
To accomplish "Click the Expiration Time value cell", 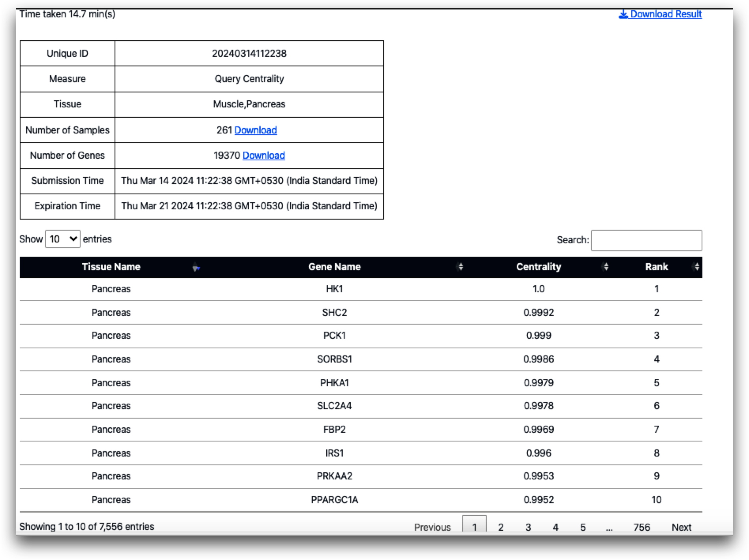I will (249, 206).
